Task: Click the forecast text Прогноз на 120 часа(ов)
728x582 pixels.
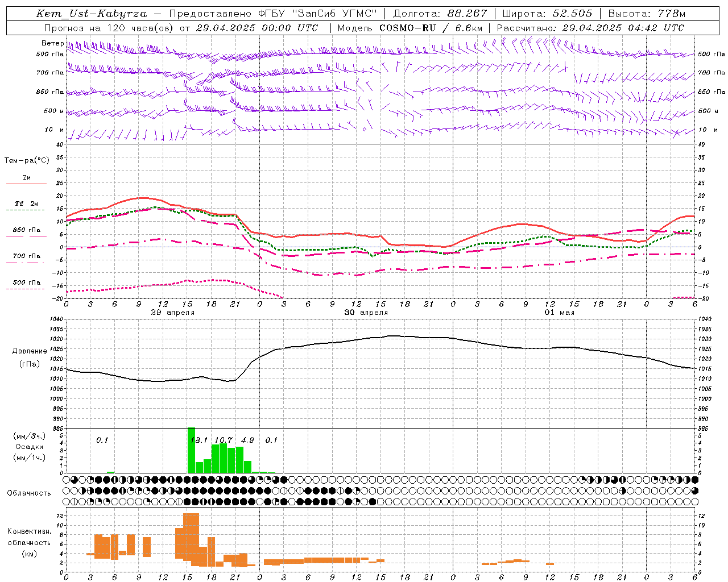Action: click(108, 28)
